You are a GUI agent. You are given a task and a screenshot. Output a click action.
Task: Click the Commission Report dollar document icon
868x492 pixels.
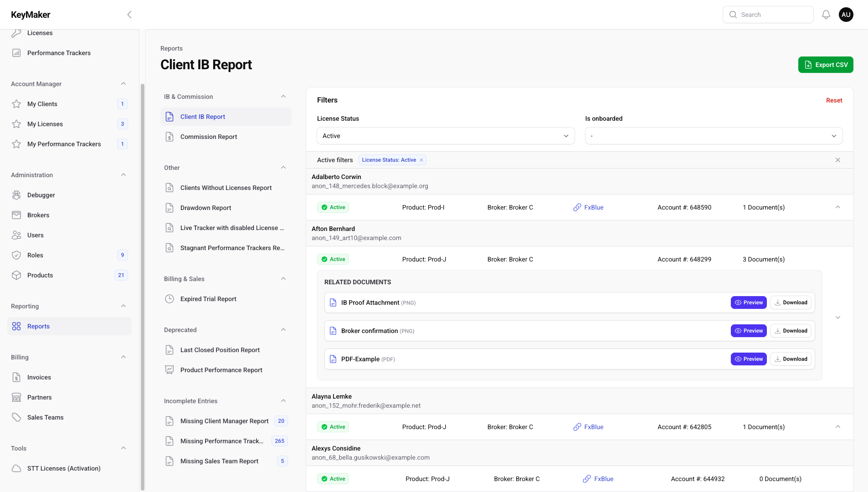pos(169,137)
